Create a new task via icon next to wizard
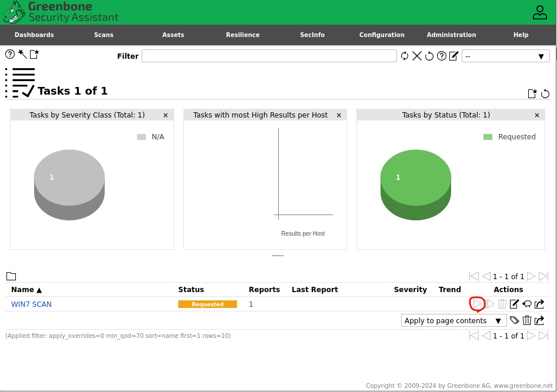The width and height of the screenshot is (557, 392). 35,54
